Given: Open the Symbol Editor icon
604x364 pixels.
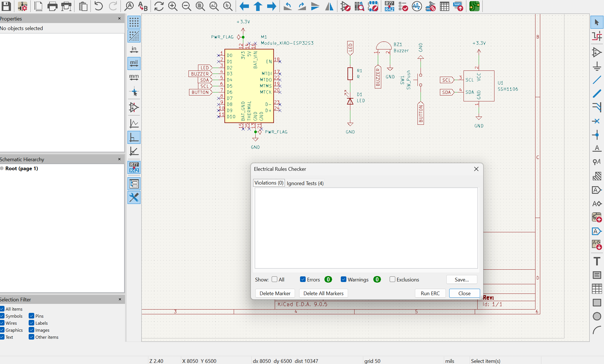Looking at the screenshot, I should click(x=345, y=6).
